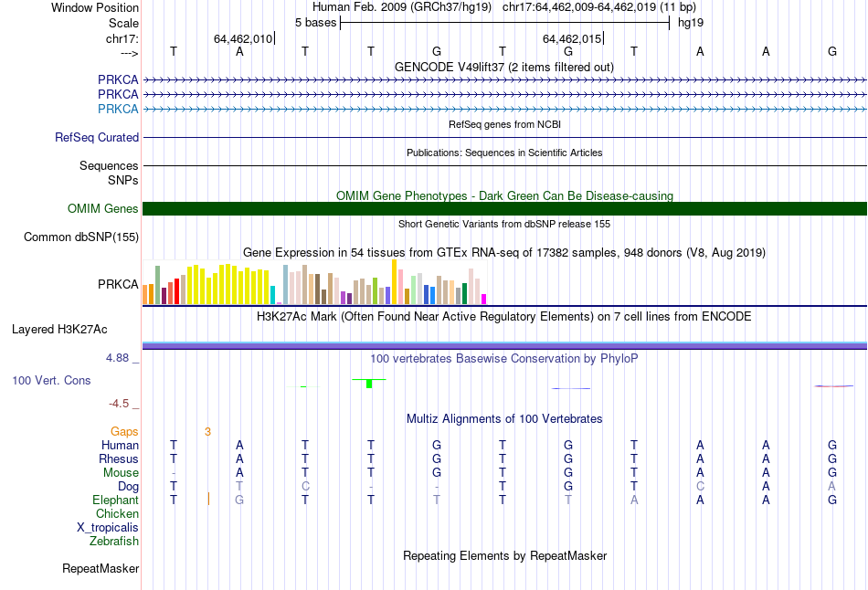
Task: Click the PRKCA label beside GTEx bar chart
Action: pyautogui.click(x=118, y=284)
